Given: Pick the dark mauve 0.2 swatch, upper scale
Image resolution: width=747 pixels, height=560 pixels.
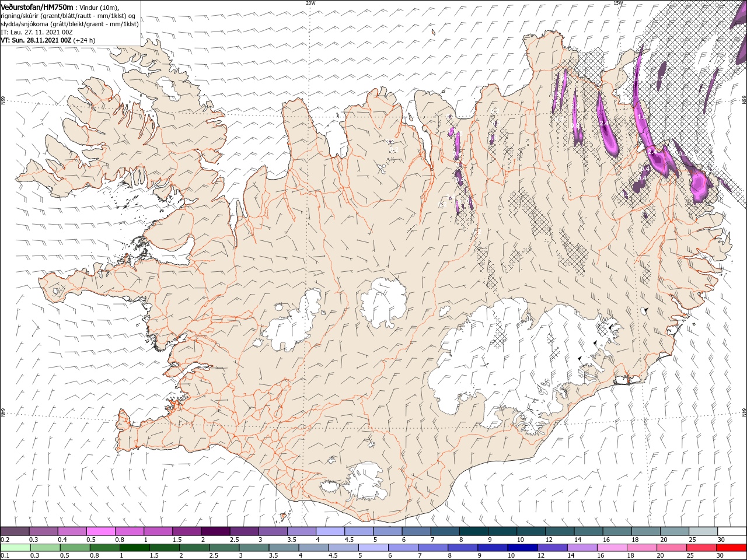Looking at the screenshot, I should click(15, 531).
